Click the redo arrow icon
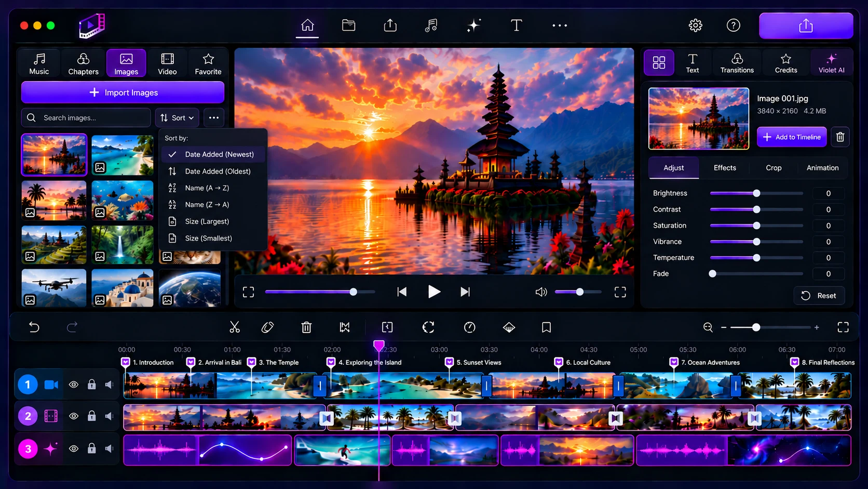868x489 pixels. [72, 327]
